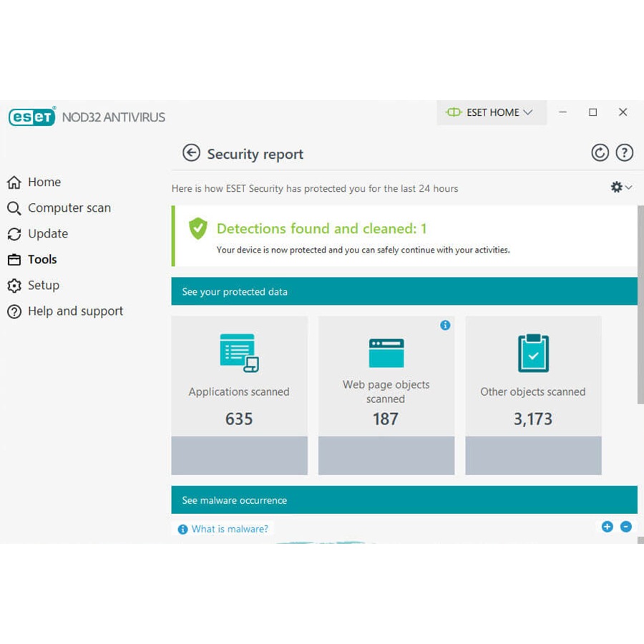Click the info icon beside What is malware?
The image size is (644, 644).
(x=182, y=530)
